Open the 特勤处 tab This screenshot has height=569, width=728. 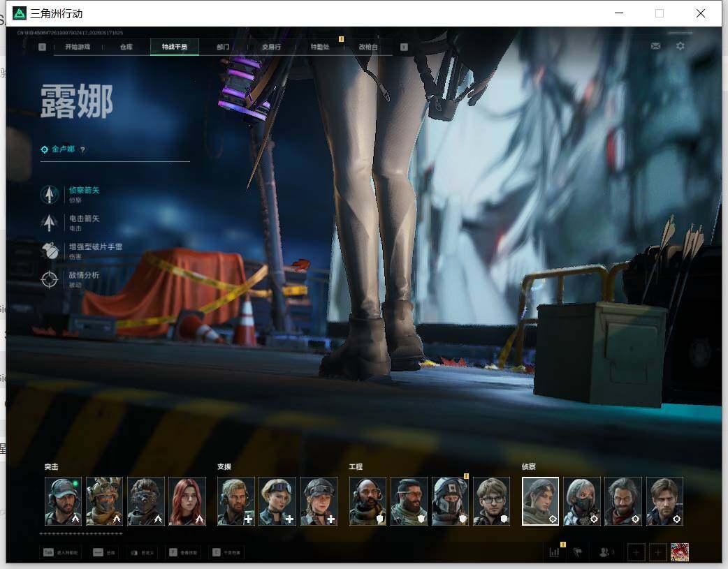tap(320, 47)
